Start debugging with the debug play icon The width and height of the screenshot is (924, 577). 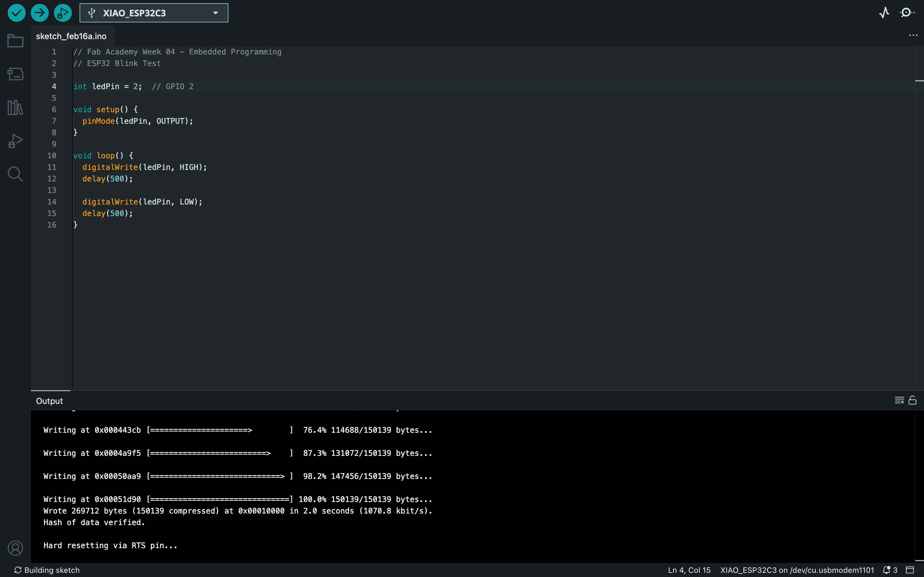point(63,13)
